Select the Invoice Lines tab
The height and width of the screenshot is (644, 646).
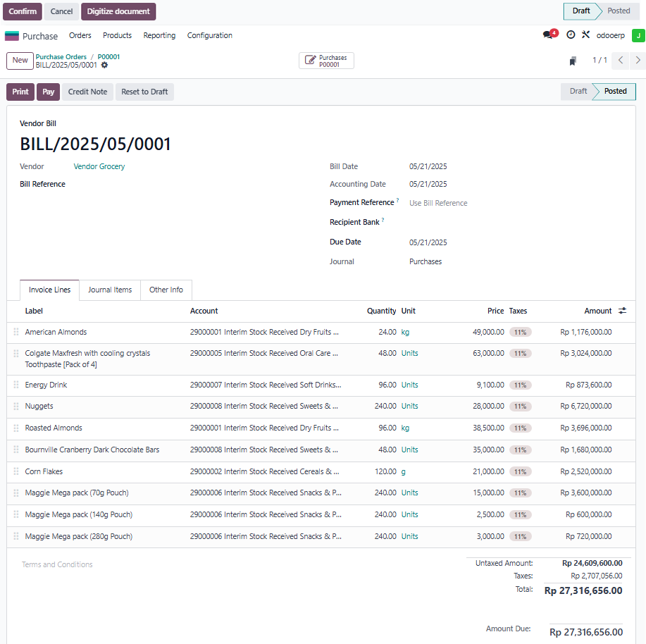pyautogui.click(x=49, y=290)
